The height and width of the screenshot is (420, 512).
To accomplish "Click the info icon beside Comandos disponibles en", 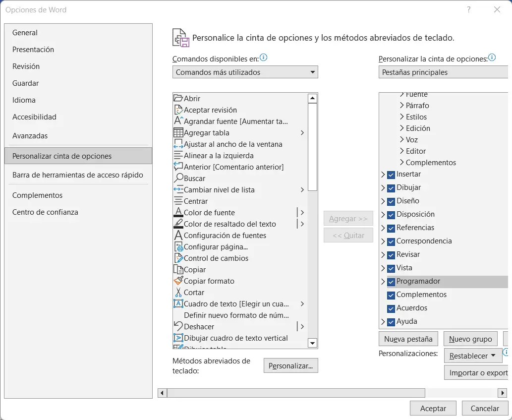I will [x=263, y=58].
